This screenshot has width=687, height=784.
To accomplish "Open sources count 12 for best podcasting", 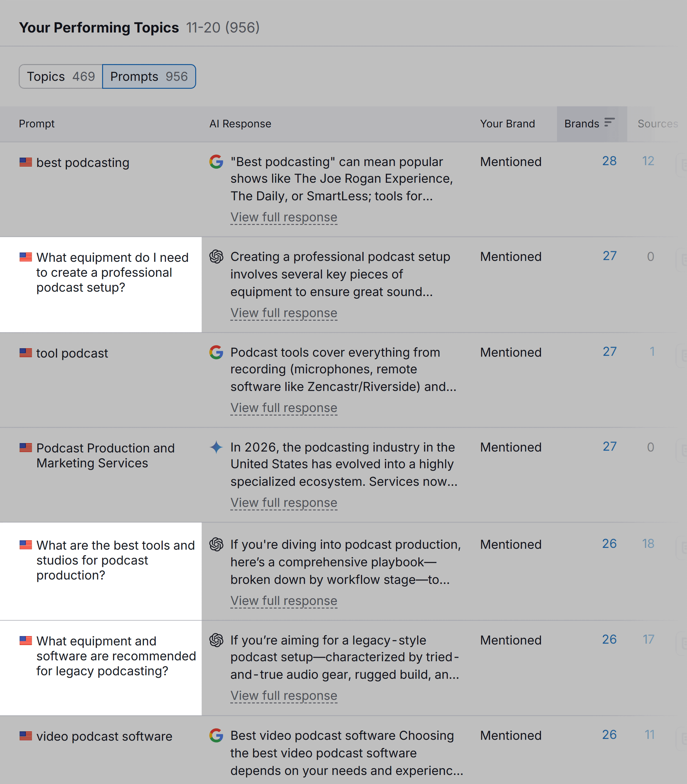I will [648, 161].
